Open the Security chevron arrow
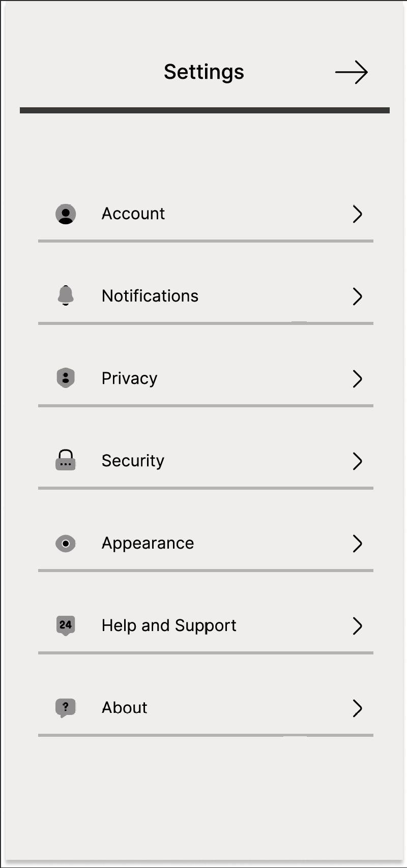This screenshot has width=407, height=868. [x=358, y=461]
